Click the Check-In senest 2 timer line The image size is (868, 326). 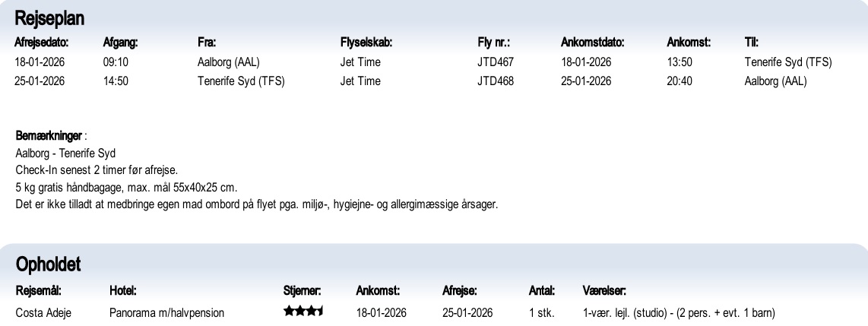[x=97, y=169]
